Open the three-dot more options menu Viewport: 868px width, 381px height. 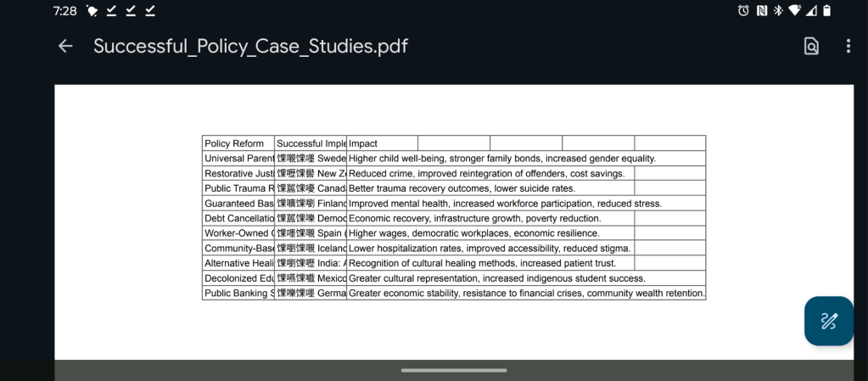(848, 47)
